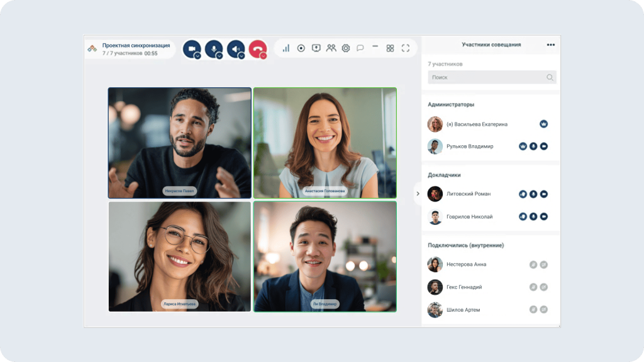The width and height of the screenshot is (644, 362).
Task: Open the connection statistics bars icon
Action: tap(286, 48)
